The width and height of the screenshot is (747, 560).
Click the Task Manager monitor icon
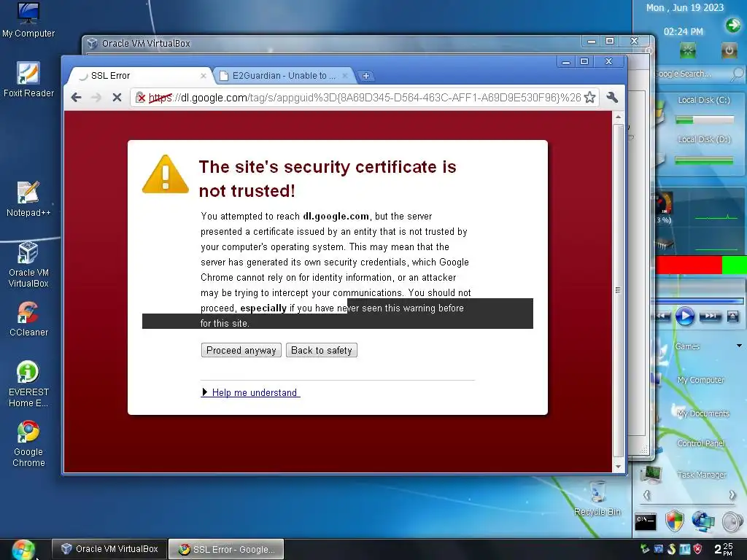651,474
